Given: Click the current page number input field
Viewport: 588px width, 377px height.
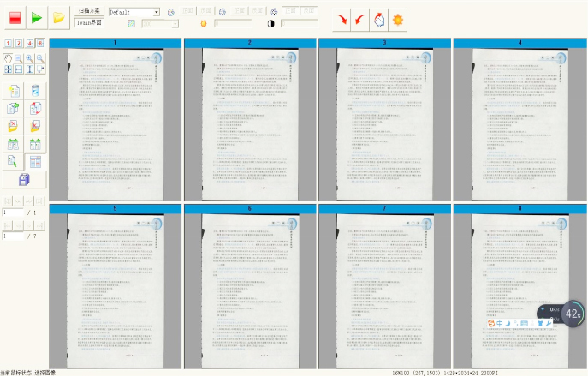Looking at the screenshot, I should click(x=12, y=212).
